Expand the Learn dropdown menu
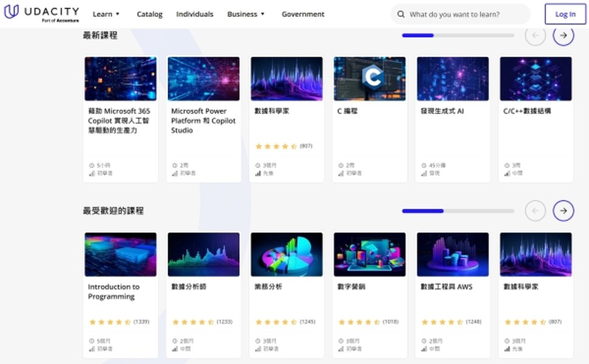 pyautogui.click(x=106, y=15)
